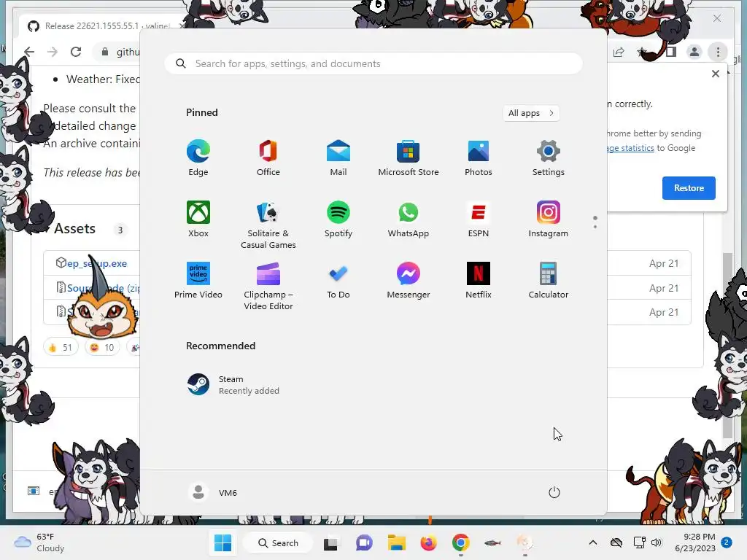Open the Mail app icon
This screenshot has width=747, height=560.
pos(338,158)
